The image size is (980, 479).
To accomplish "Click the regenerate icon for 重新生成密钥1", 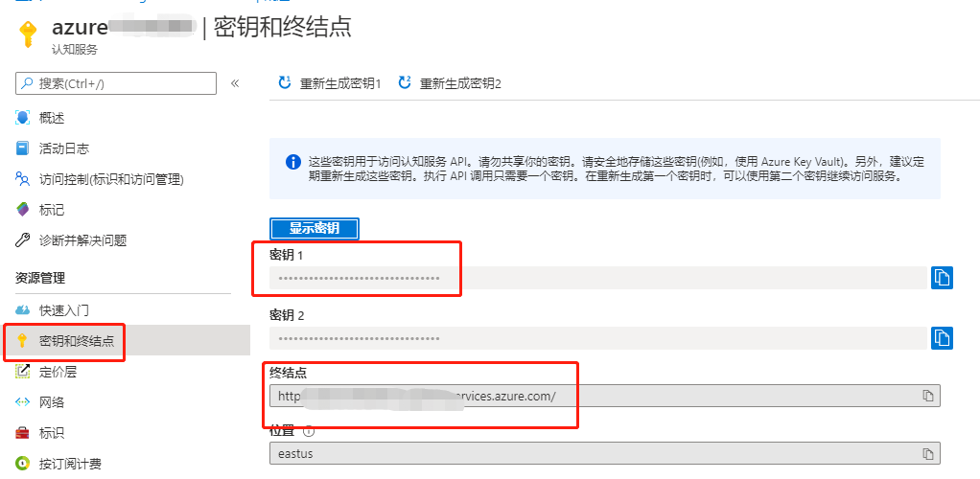I will pyautogui.click(x=285, y=82).
